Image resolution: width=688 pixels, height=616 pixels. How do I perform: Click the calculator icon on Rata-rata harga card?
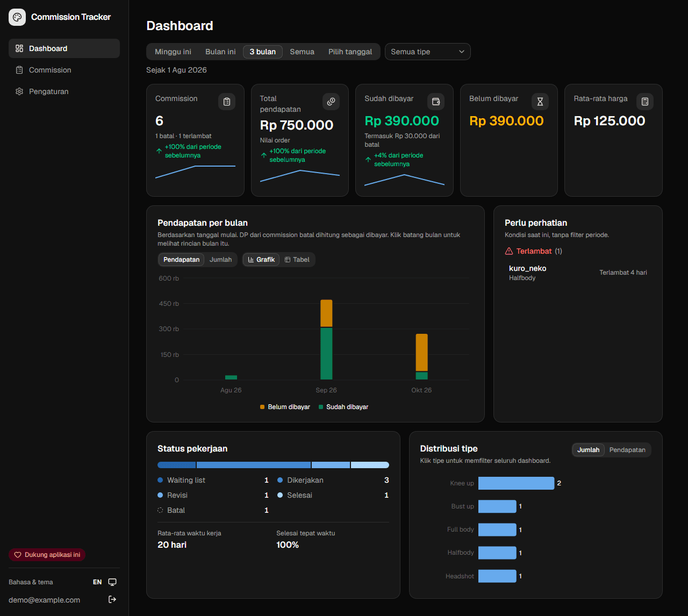click(x=645, y=102)
